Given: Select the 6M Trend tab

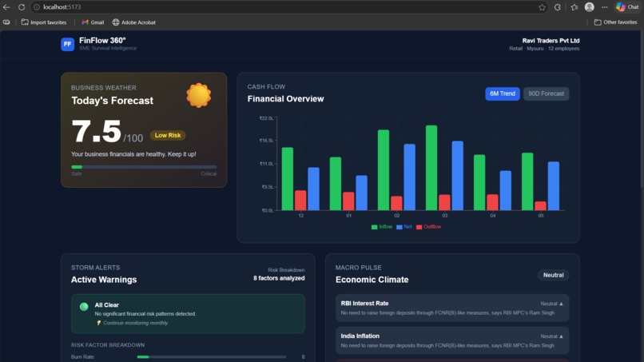Looking at the screenshot, I should click(503, 93).
